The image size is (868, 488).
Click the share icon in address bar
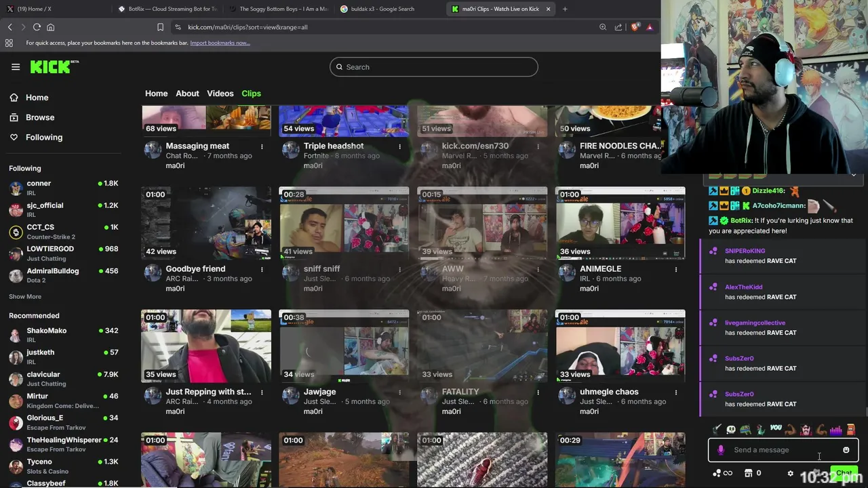618,27
